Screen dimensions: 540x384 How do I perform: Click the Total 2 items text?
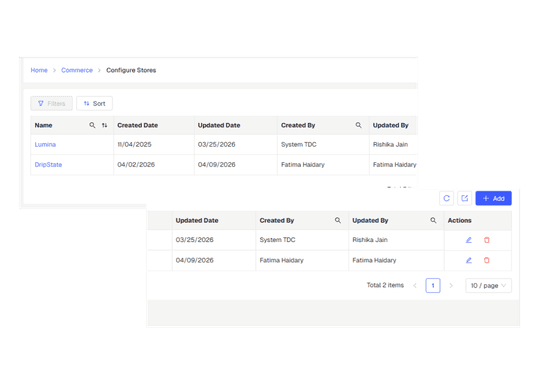[x=385, y=285]
